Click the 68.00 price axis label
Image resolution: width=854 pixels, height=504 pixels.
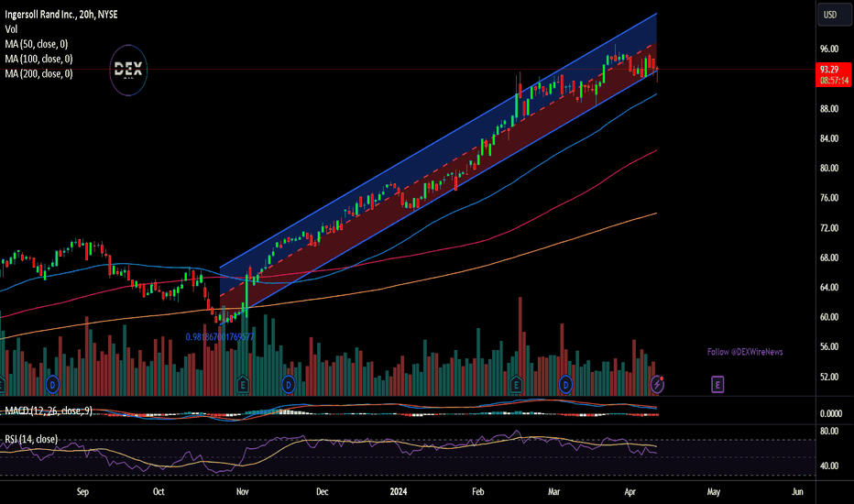829,257
